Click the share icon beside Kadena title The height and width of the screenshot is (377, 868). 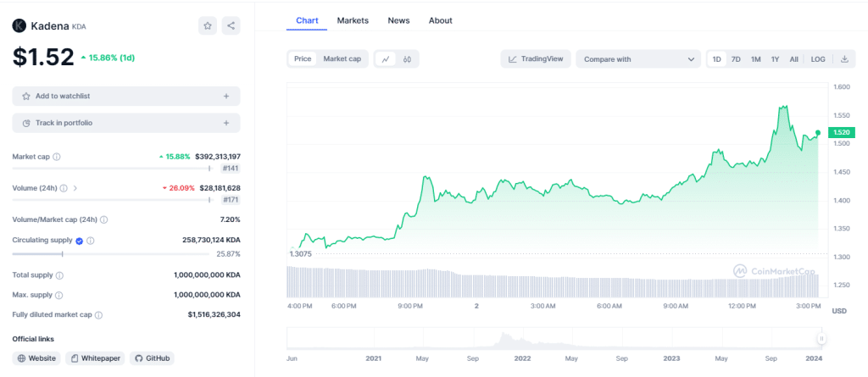tap(231, 25)
